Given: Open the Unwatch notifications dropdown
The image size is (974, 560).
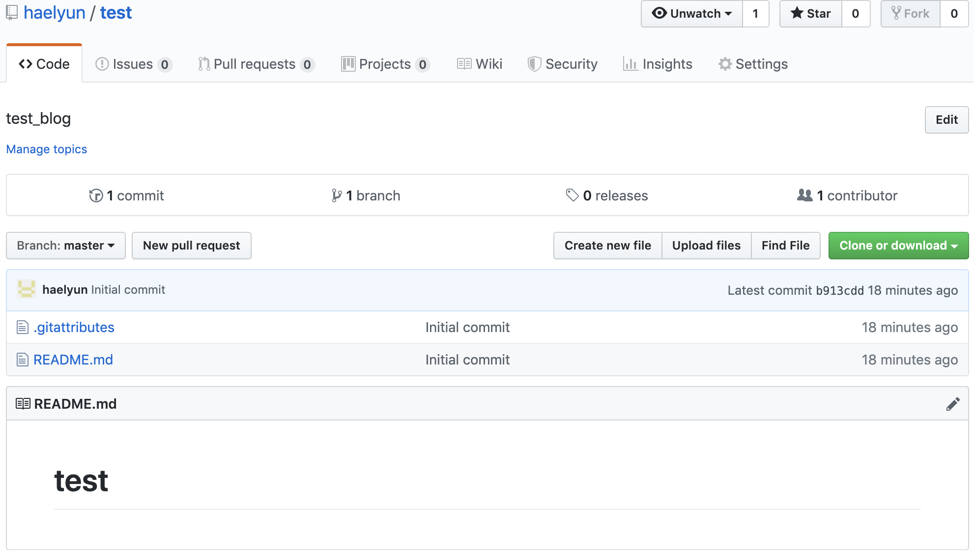Looking at the screenshot, I should click(692, 14).
